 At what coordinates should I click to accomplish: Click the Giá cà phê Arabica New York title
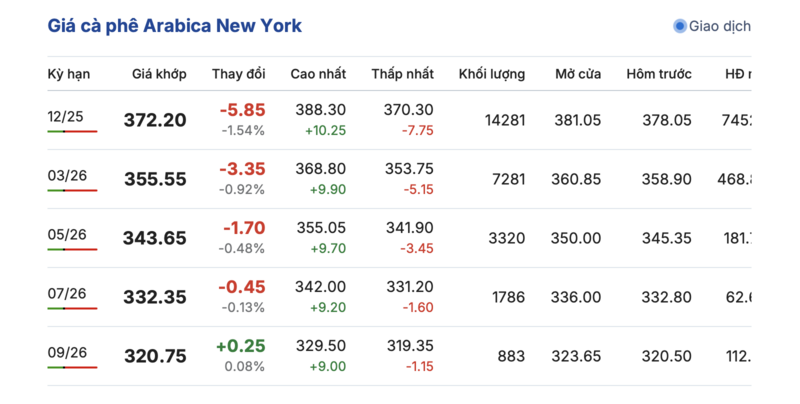coord(175,26)
